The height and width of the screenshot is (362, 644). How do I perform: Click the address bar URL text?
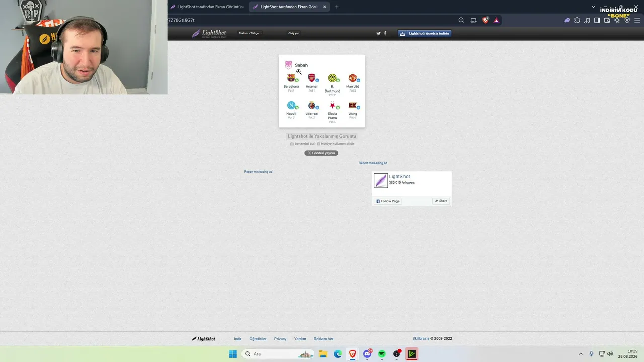pos(181,20)
